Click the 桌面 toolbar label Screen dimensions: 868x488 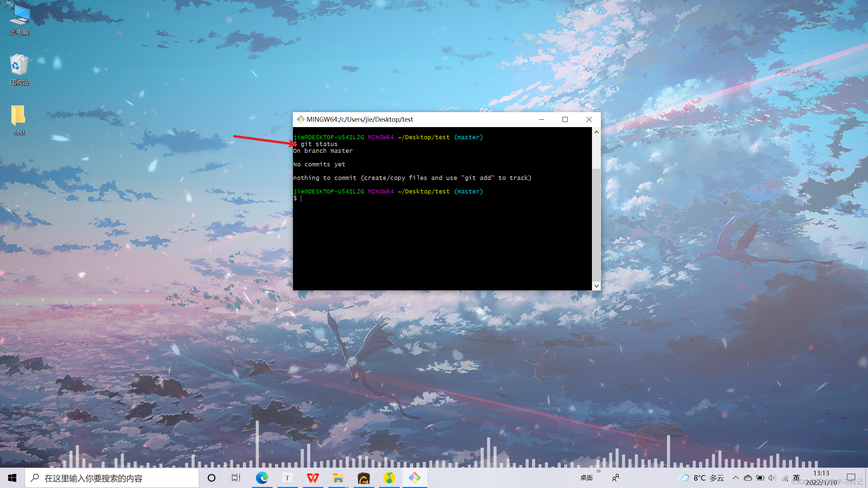tap(586, 478)
